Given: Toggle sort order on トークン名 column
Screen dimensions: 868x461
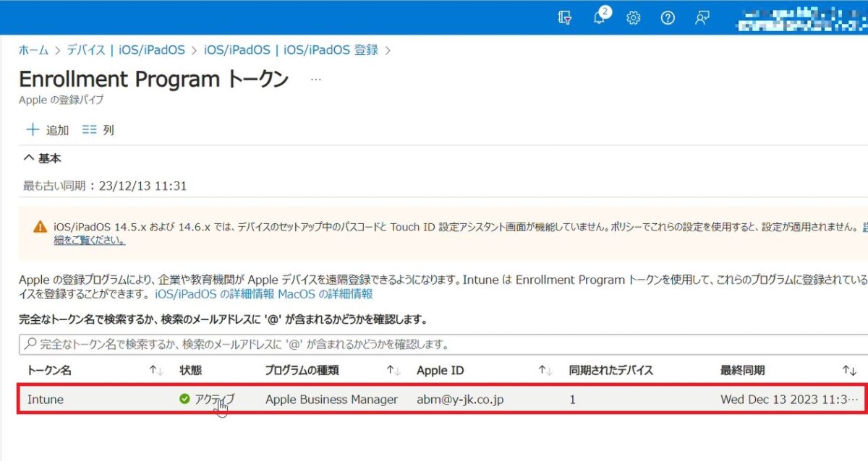Looking at the screenshot, I should 154,370.
